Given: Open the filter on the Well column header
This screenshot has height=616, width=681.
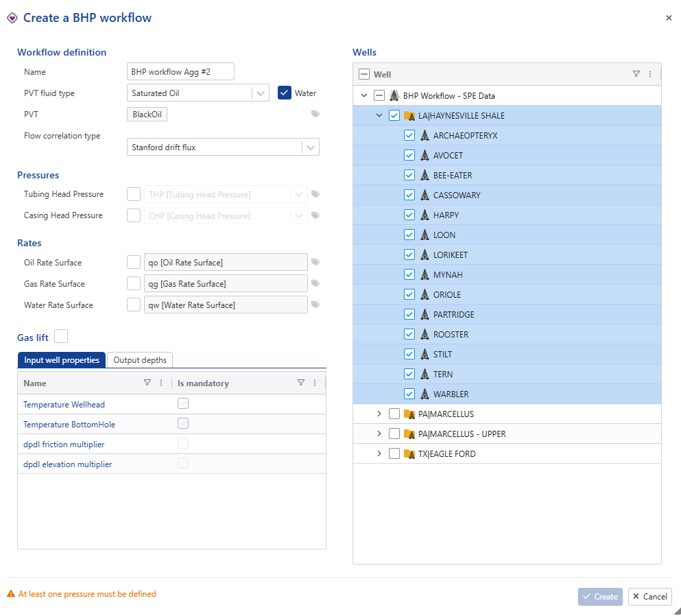Looking at the screenshot, I should (x=636, y=74).
